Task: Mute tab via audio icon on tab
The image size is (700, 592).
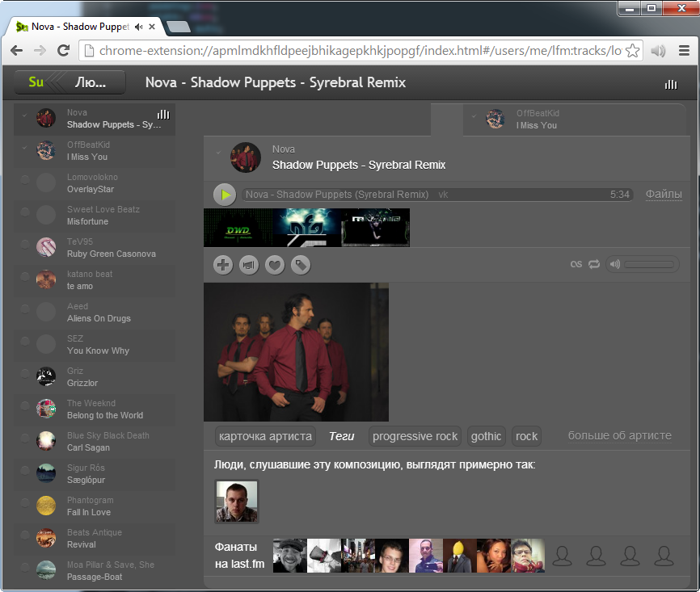Action: [x=139, y=27]
